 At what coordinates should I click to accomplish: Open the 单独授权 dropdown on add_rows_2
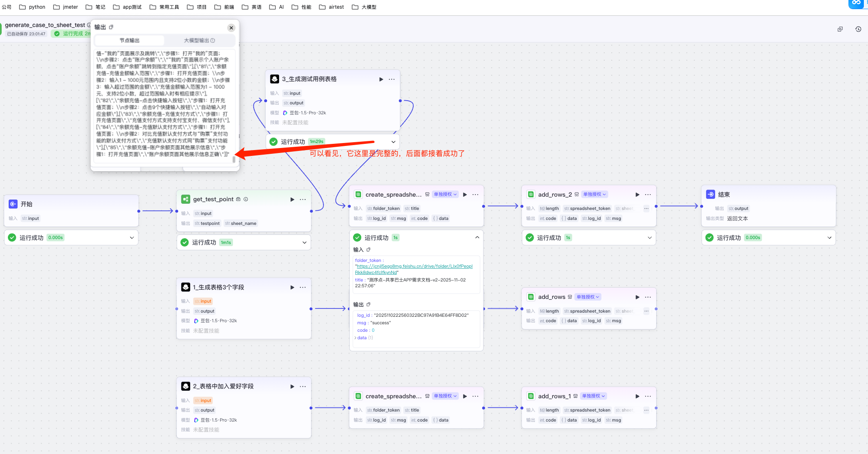point(594,194)
